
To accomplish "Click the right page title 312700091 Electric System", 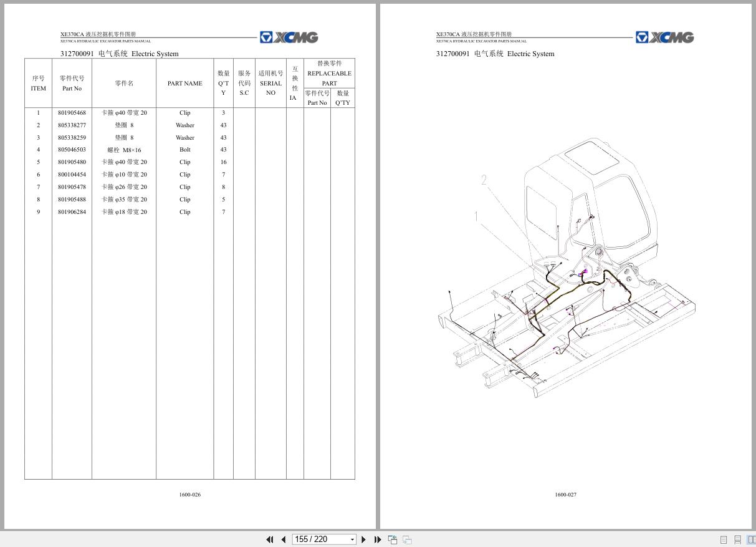I will (495, 54).
